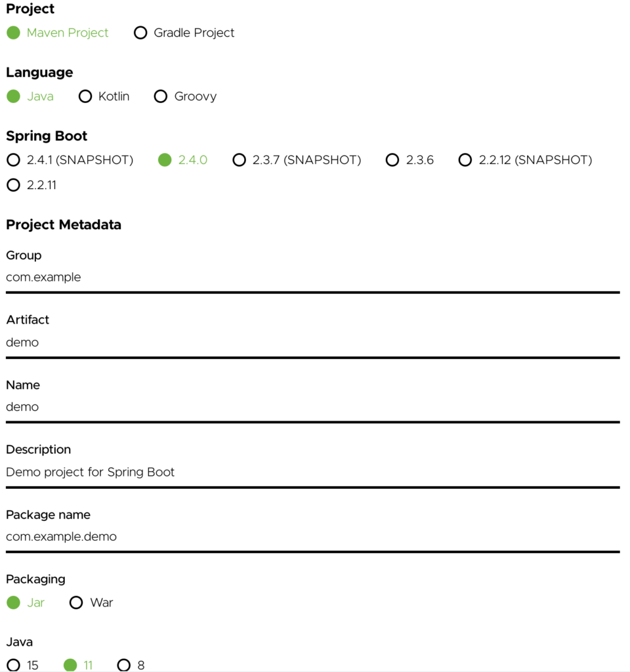Choose Spring Boot version 2.4.0
This screenshot has width=630, height=672.
point(165,160)
